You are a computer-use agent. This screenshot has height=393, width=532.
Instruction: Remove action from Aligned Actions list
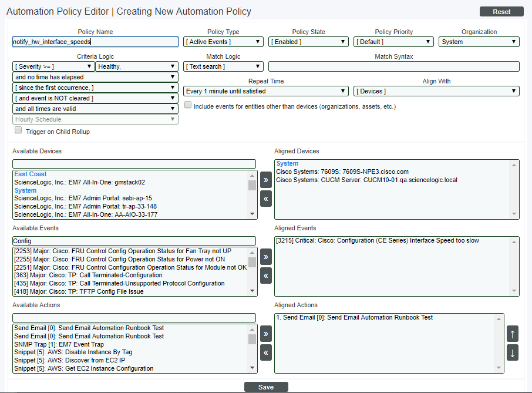click(266, 352)
